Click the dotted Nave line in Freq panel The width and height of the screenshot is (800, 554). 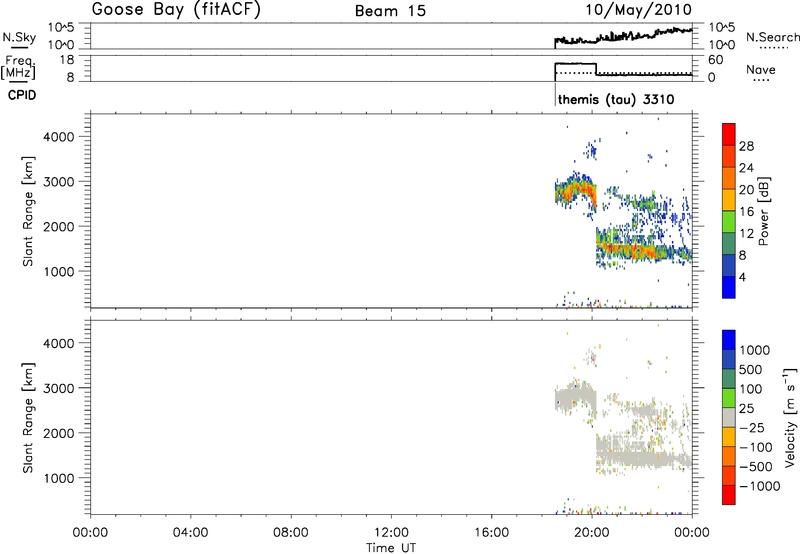pos(623,73)
